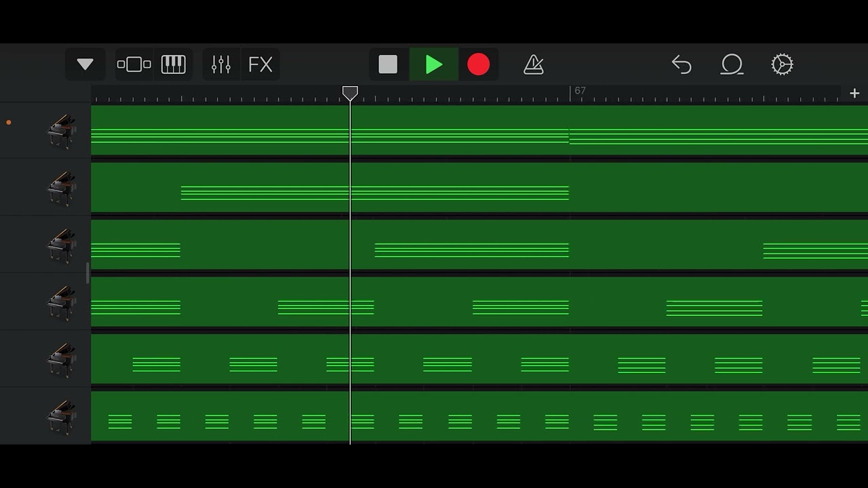Screen dimensions: 868x488
Task: Click the playhead marker on the ruler
Action: coord(350,93)
